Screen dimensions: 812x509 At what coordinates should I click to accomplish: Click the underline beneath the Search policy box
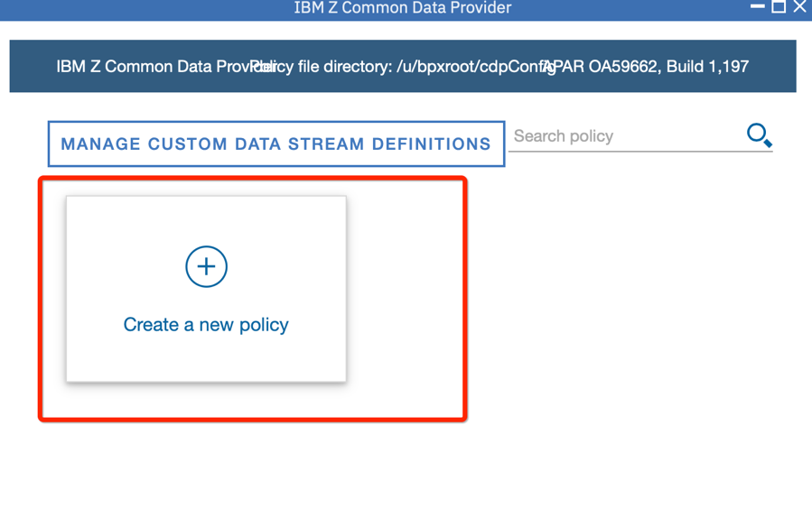click(x=640, y=152)
